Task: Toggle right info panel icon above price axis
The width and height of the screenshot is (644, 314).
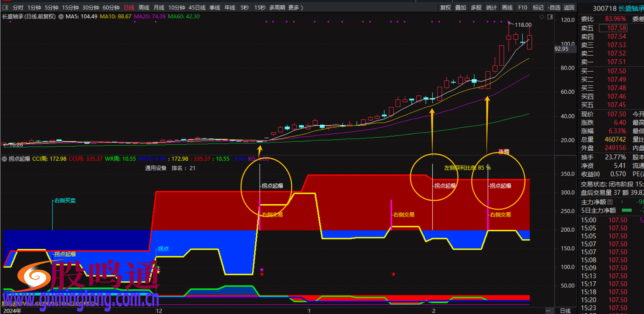Action: pos(550,17)
